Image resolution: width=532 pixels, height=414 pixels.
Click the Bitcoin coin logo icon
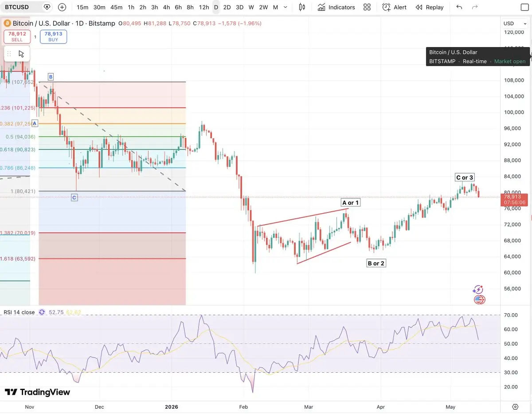coord(7,23)
